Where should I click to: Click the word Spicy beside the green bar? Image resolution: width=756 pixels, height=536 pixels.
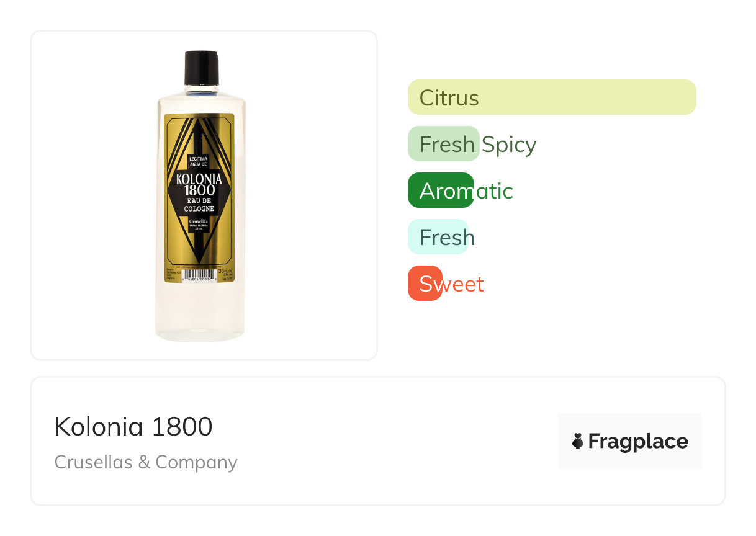509,145
